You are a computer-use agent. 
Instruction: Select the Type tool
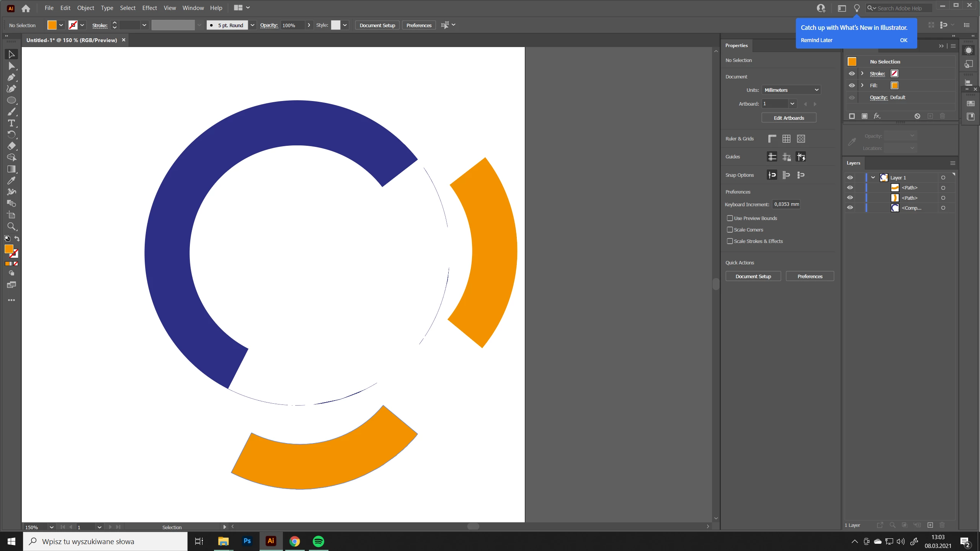tap(11, 123)
